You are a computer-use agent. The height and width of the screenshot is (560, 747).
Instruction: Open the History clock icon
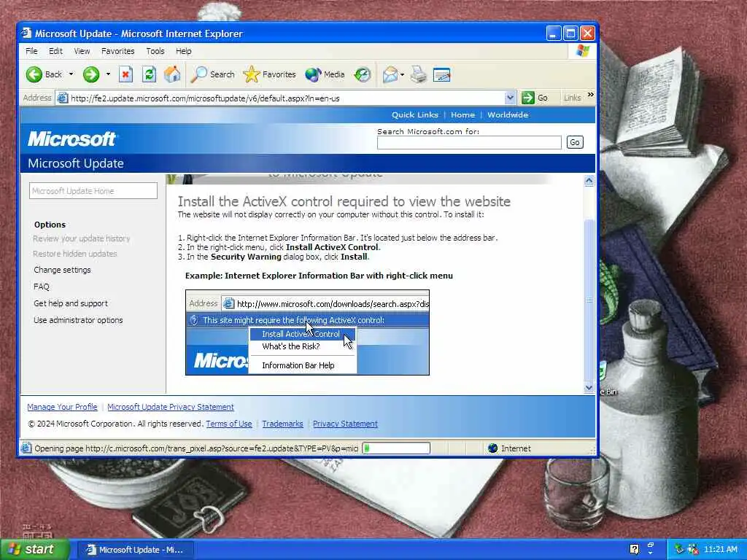click(363, 74)
